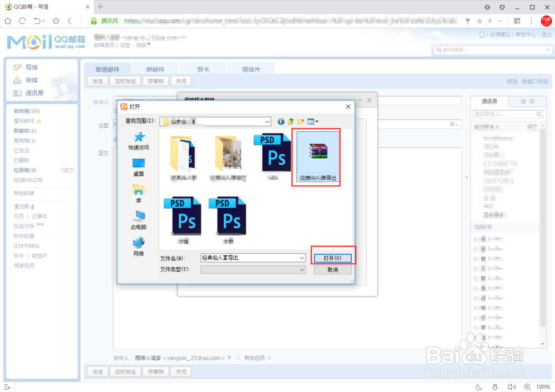555x392 pixels.
Task: Open 群邮件(2) folder
Action: tap(25, 131)
